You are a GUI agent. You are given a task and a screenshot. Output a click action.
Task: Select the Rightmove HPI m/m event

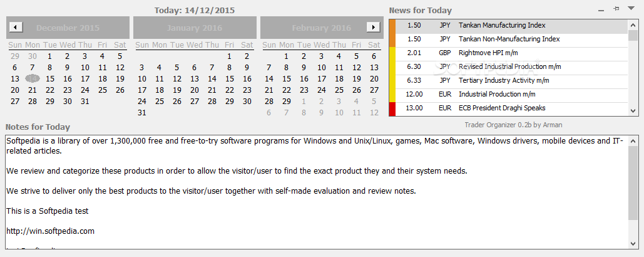(512, 53)
